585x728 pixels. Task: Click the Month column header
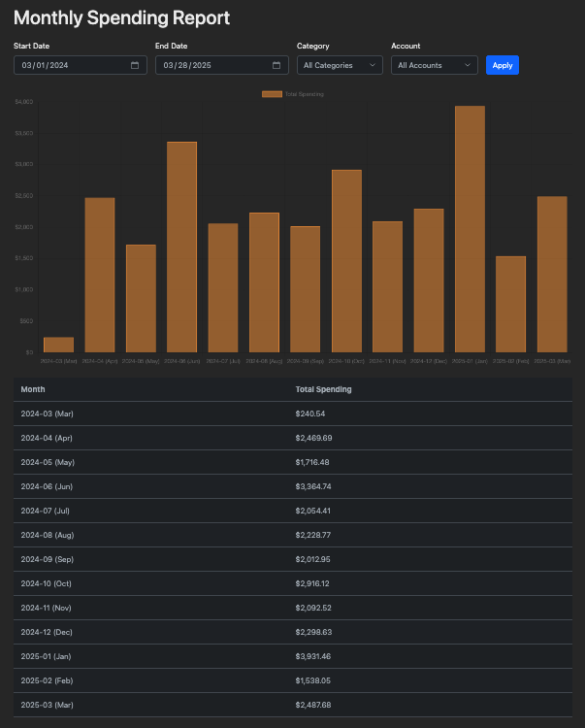click(33, 389)
